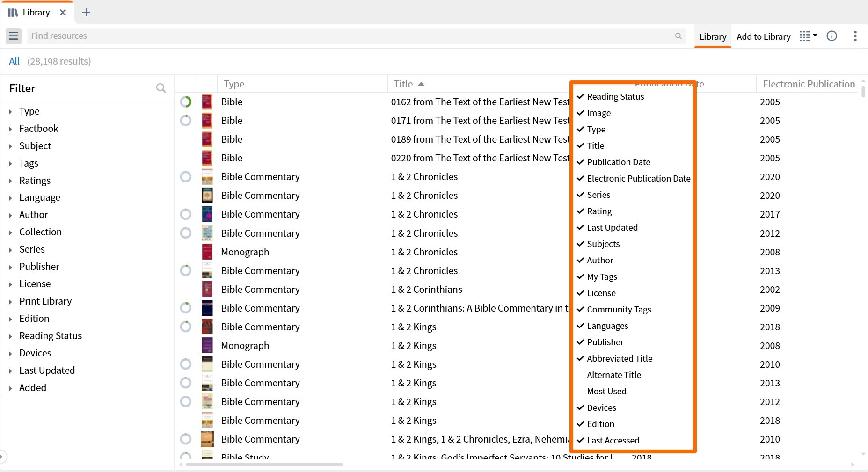Click cover of 1 & 2 Kings, 1 & 2 Chronicles, Ezra row
The width and height of the screenshot is (868, 472).
pyautogui.click(x=207, y=439)
